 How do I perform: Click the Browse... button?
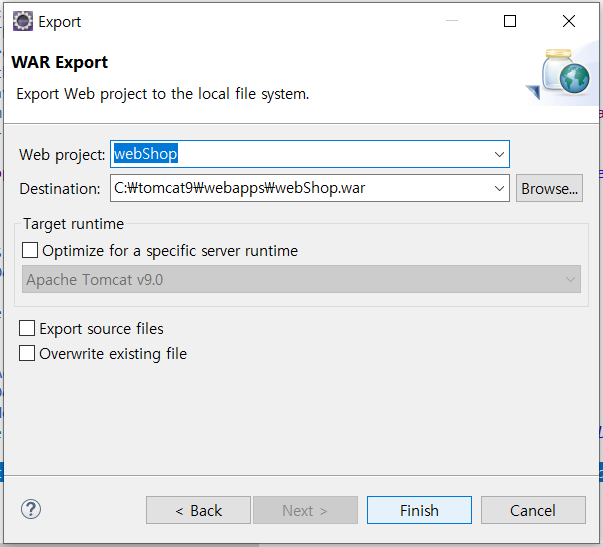(x=549, y=188)
